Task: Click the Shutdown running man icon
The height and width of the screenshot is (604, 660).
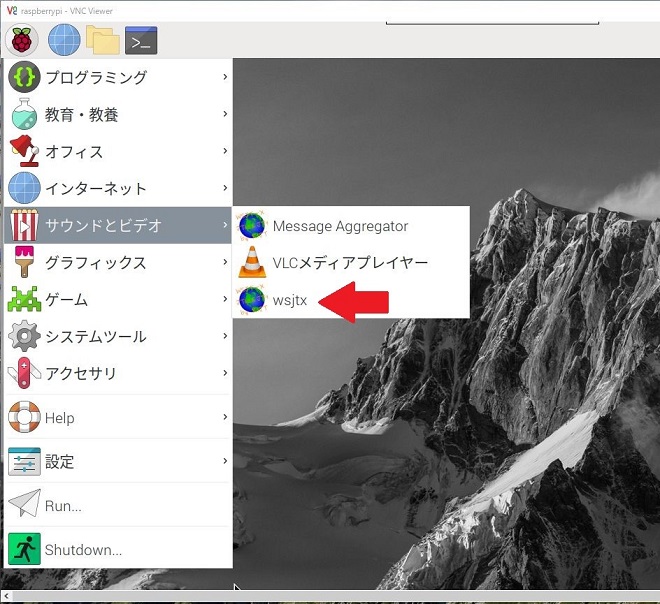Action: [x=24, y=549]
